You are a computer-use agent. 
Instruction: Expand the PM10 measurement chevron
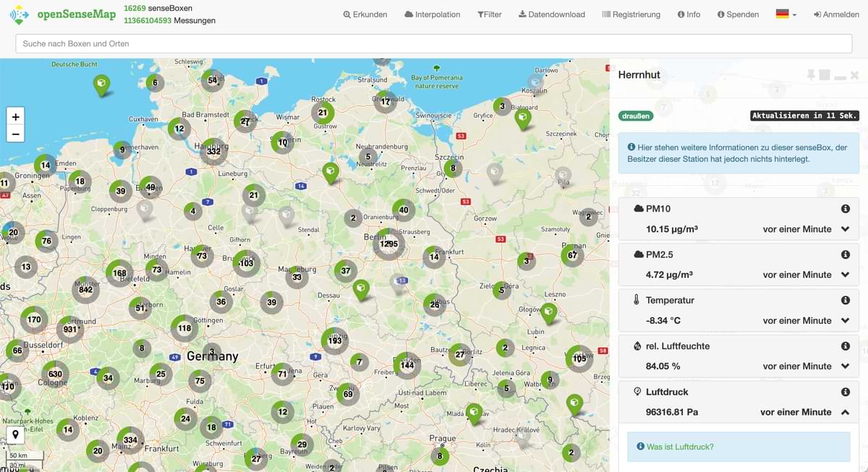[x=845, y=229]
